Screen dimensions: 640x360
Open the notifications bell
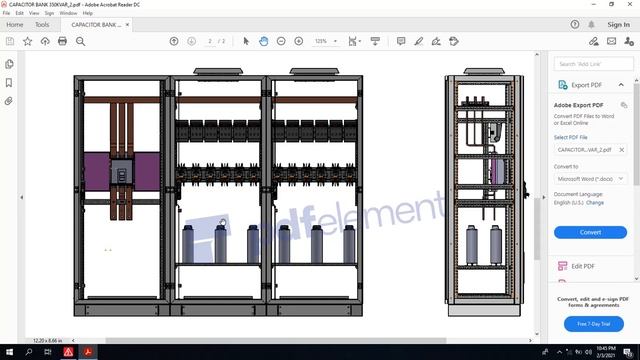point(591,24)
